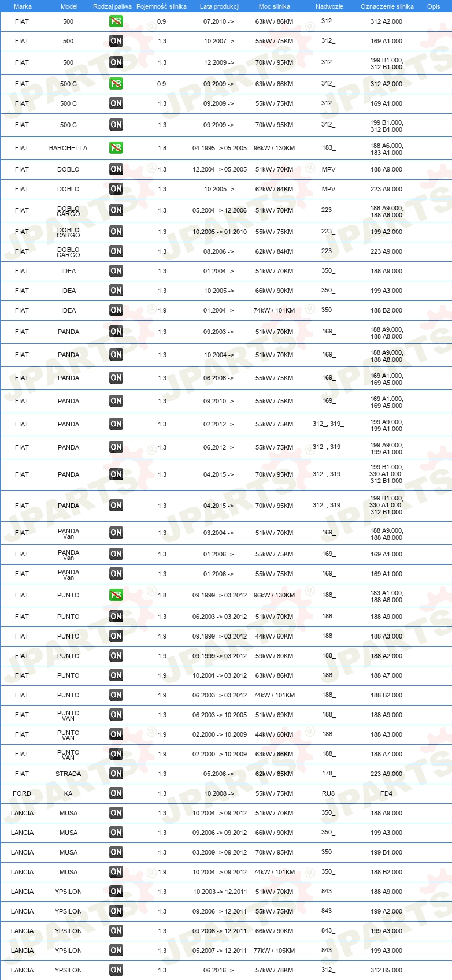Click the Oznaczenie silnika column header
This screenshot has height=980, width=452.
pos(387,6)
